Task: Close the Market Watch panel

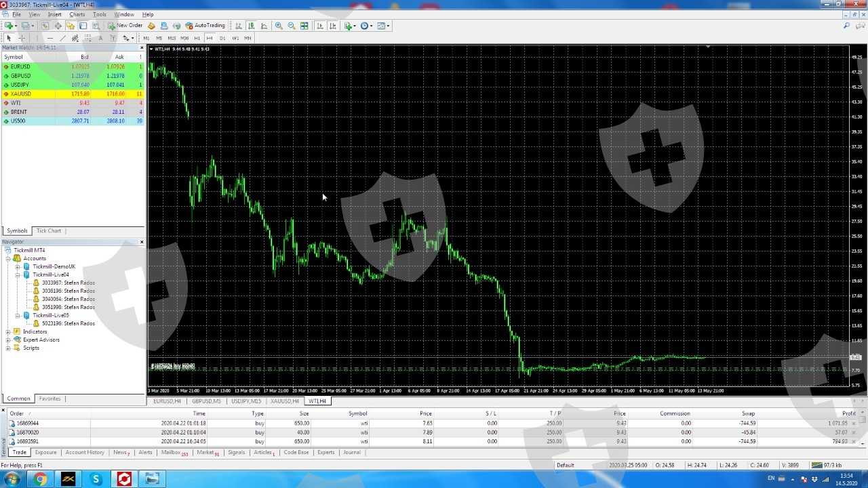Action: point(142,47)
